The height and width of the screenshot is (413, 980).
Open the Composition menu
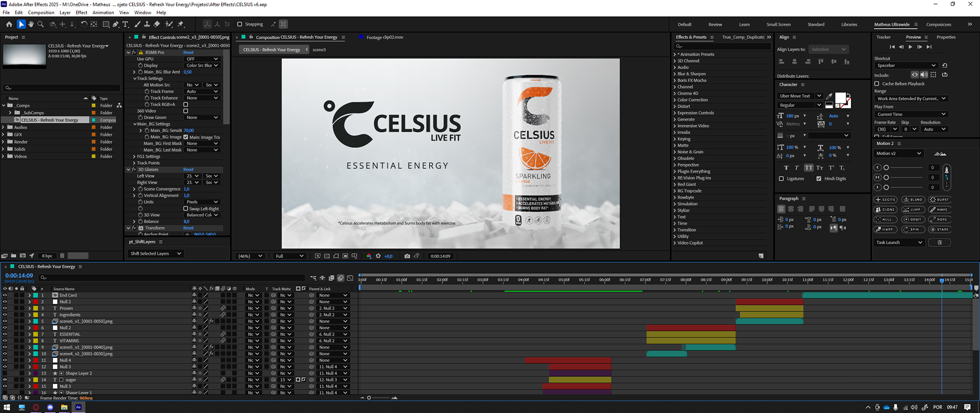point(41,12)
